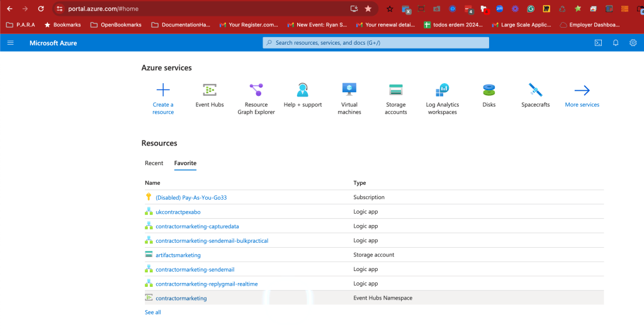
Task: Open contractormarketing-capturedata logic app
Action: (197, 226)
